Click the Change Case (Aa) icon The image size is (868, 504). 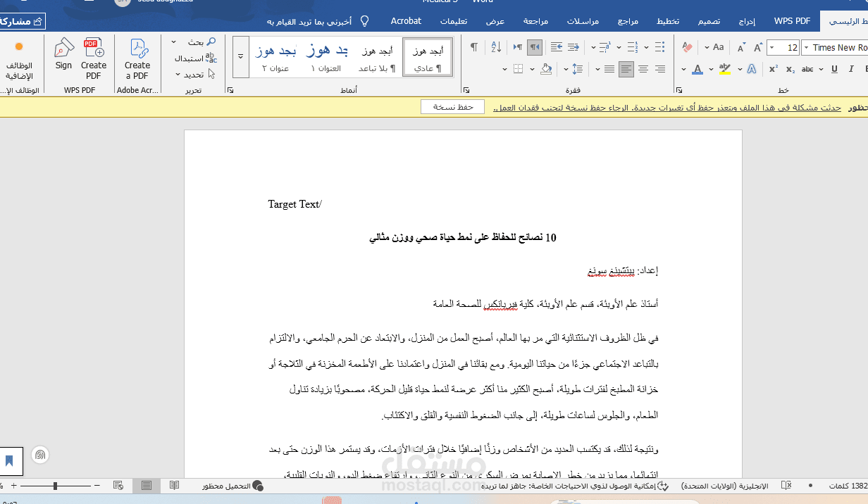coord(718,47)
